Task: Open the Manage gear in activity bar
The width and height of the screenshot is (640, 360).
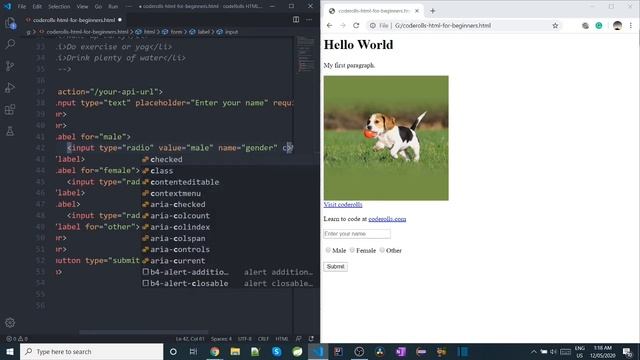Action: (x=10, y=323)
